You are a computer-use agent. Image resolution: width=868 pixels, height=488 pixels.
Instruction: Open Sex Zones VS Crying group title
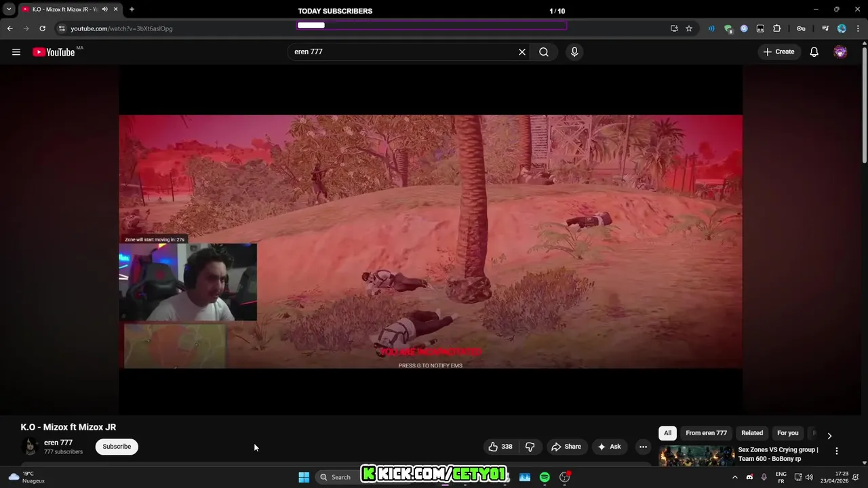(778, 454)
